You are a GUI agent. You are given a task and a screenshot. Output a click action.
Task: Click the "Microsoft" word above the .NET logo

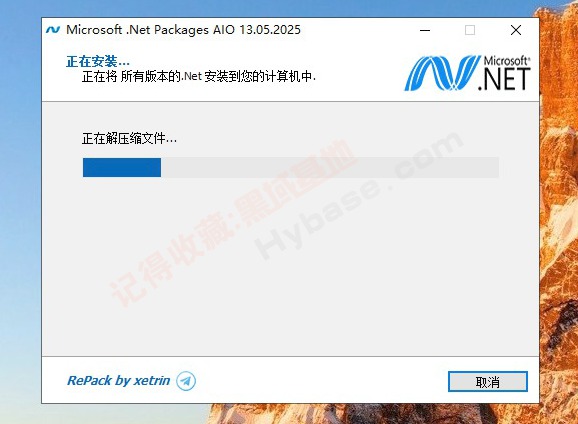506,61
